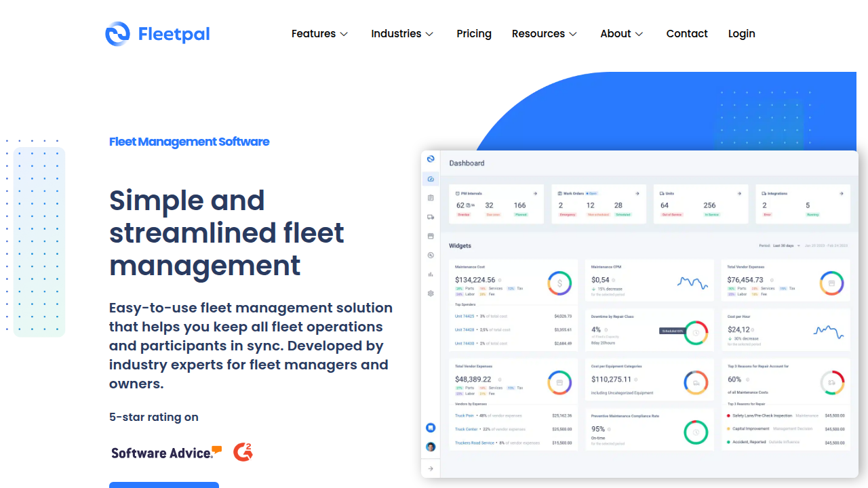Open the user avatar in dashboard sidebar

click(431, 447)
